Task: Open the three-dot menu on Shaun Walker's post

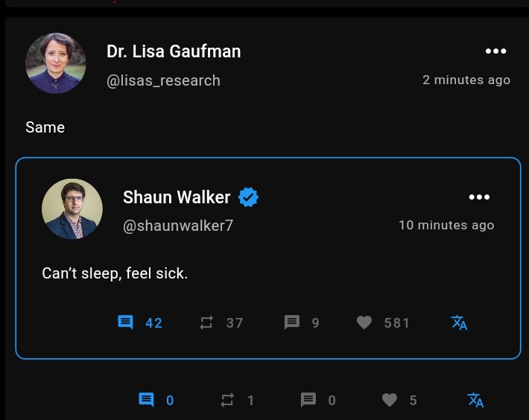Action: [479, 197]
